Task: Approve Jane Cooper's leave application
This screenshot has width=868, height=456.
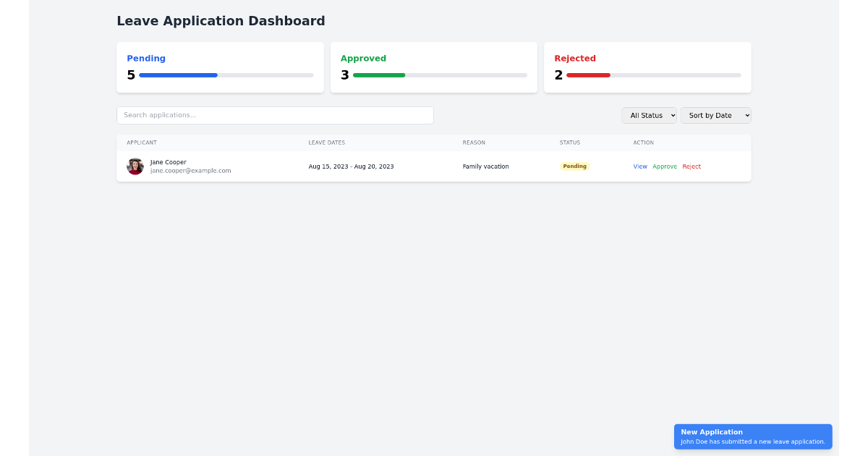Action: [x=664, y=166]
